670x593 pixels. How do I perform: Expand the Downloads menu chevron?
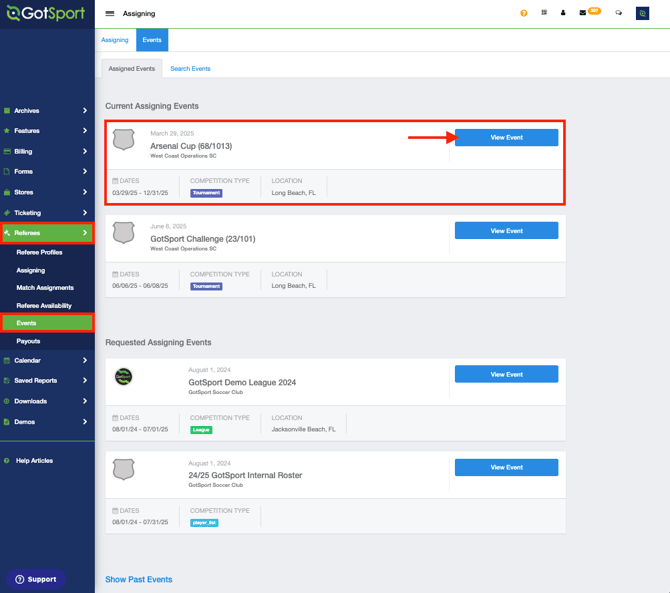tap(85, 401)
